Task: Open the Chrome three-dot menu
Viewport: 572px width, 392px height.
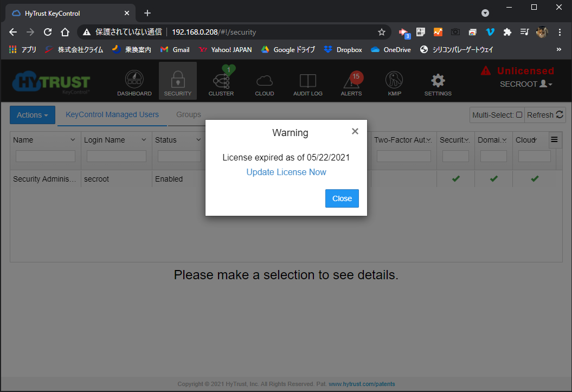Action: pos(560,32)
